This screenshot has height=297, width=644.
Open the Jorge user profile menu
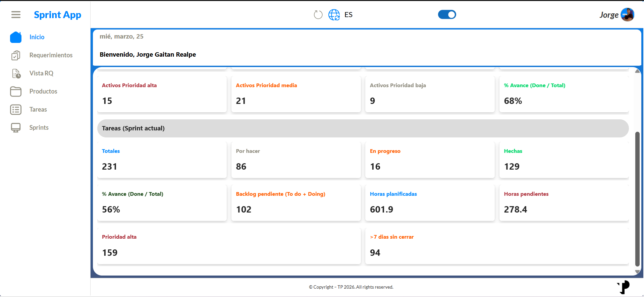click(x=616, y=15)
